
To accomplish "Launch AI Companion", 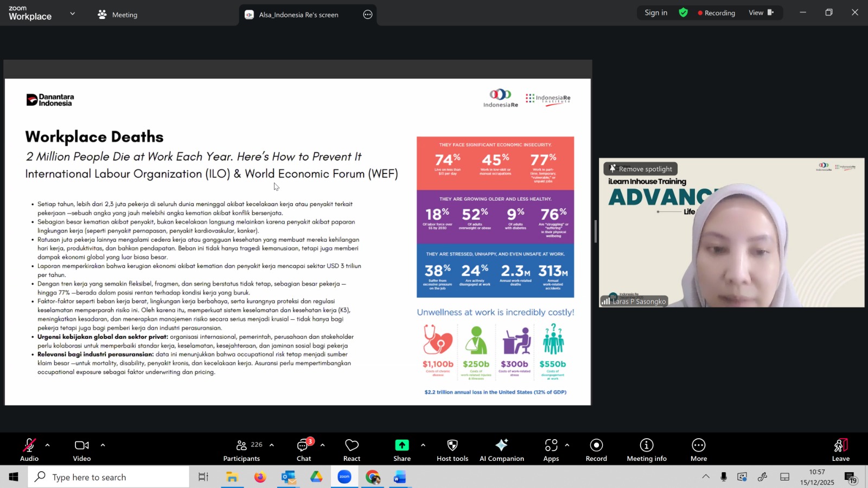I will coord(501,450).
